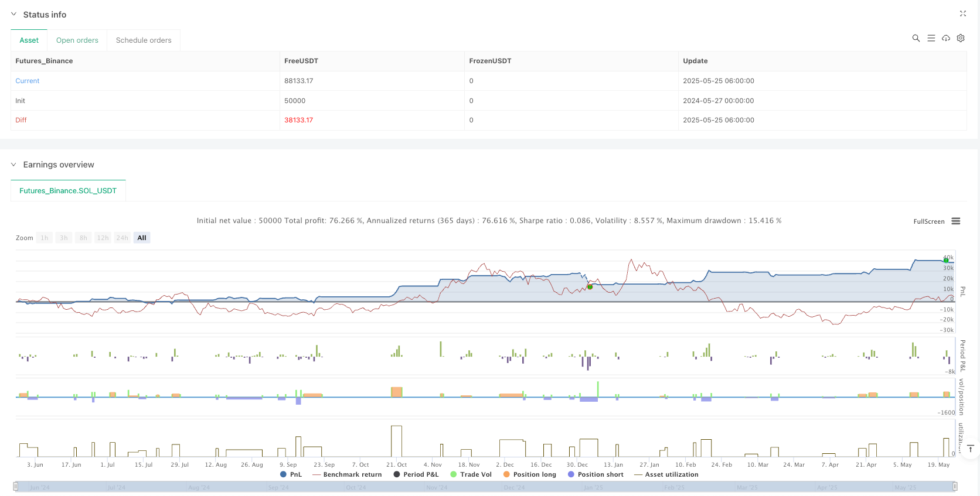Toggle Position short legend item

click(596, 474)
